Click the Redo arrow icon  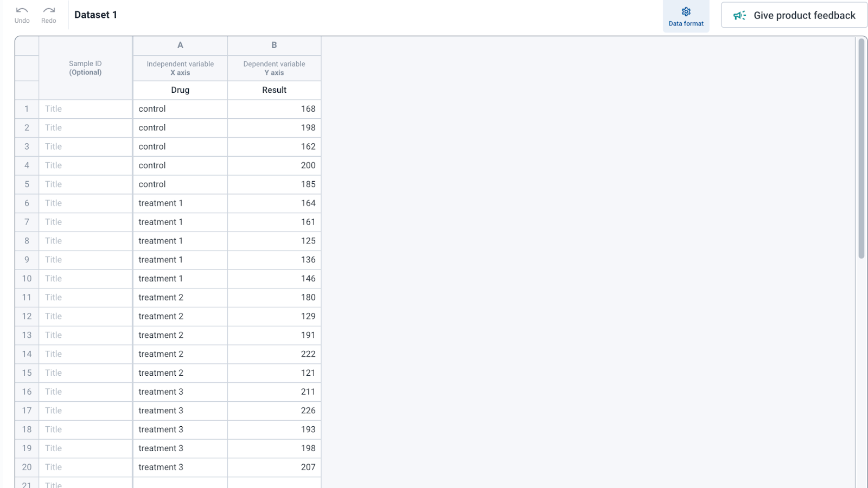click(49, 11)
